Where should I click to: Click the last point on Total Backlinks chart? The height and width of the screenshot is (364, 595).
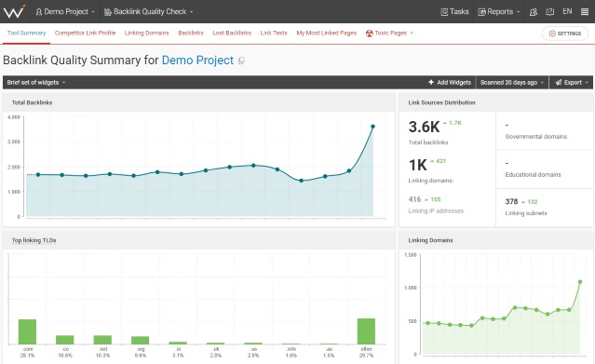coord(372,127)
